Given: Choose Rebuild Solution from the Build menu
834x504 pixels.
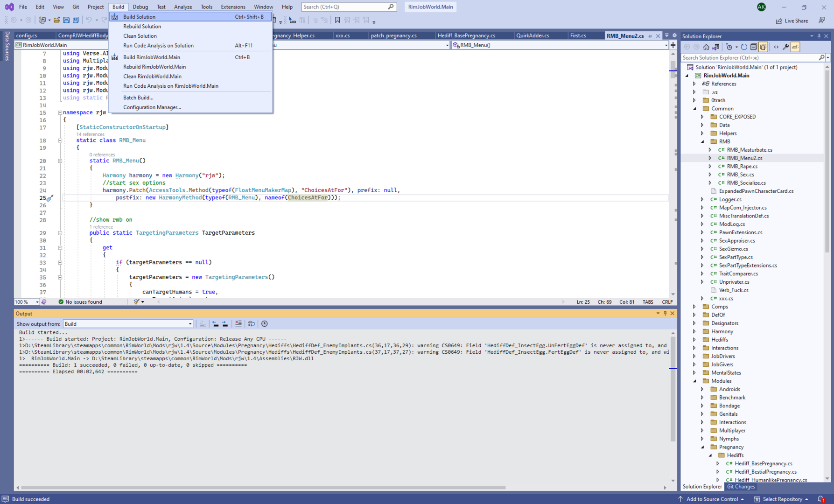Looking at the screenshot, I should coord(190,27).
